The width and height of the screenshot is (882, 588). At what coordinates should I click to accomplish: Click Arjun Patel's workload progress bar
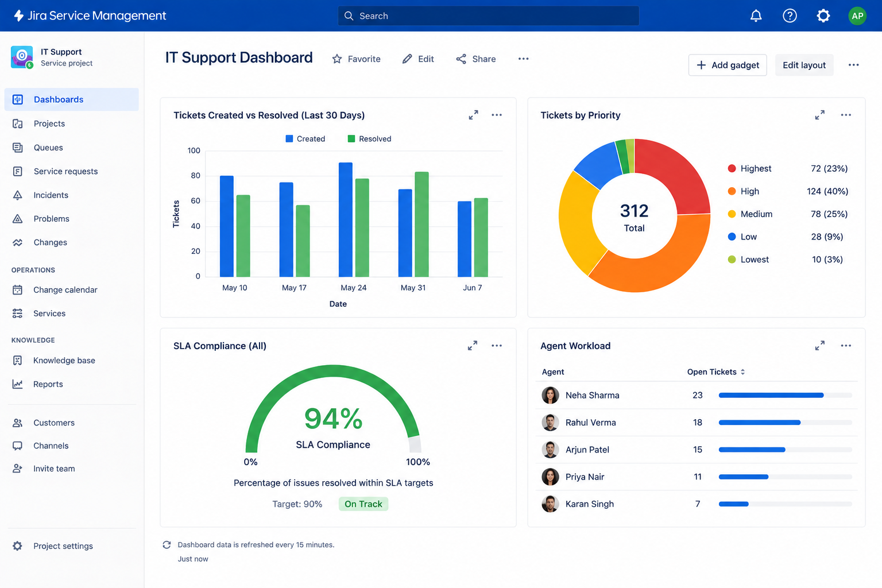click(785, 450)
